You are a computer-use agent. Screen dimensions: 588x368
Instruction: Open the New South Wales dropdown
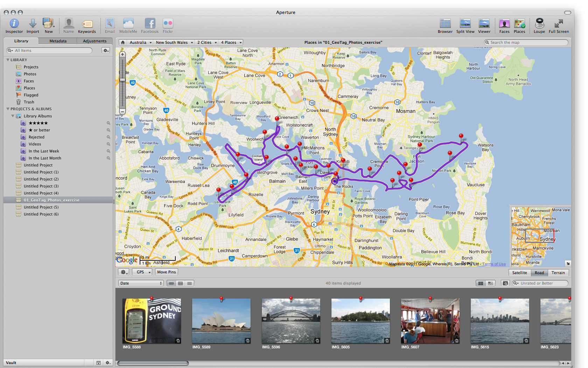(x=174, y=42)
